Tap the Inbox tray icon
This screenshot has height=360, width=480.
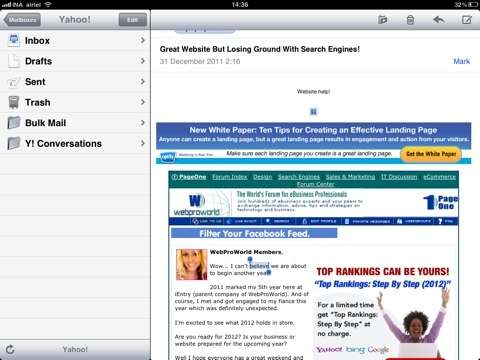click(x=14, y=40)
